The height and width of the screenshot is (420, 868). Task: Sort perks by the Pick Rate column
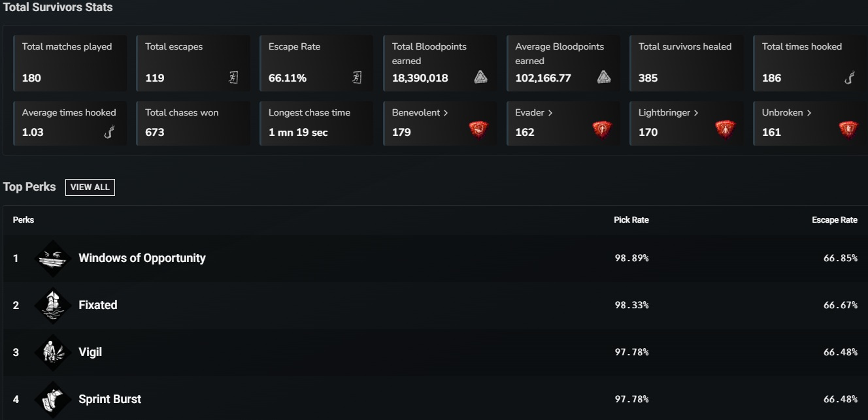[631, 219]
